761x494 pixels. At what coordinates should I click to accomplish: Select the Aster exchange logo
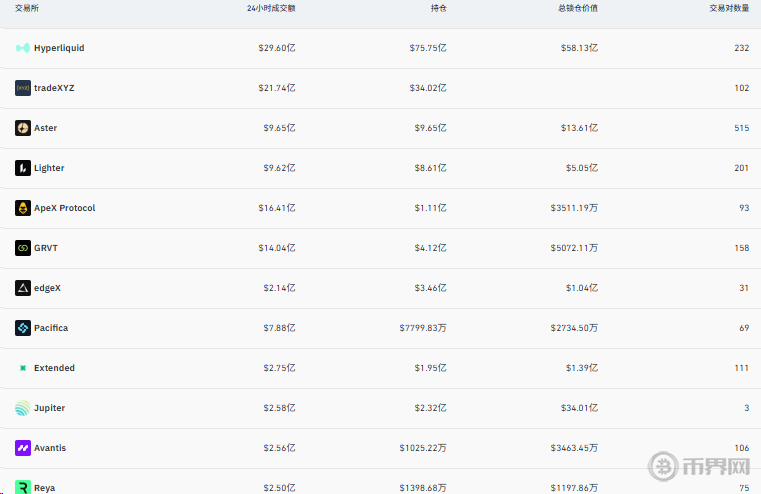pyautogui.click(x=23, y=128)
